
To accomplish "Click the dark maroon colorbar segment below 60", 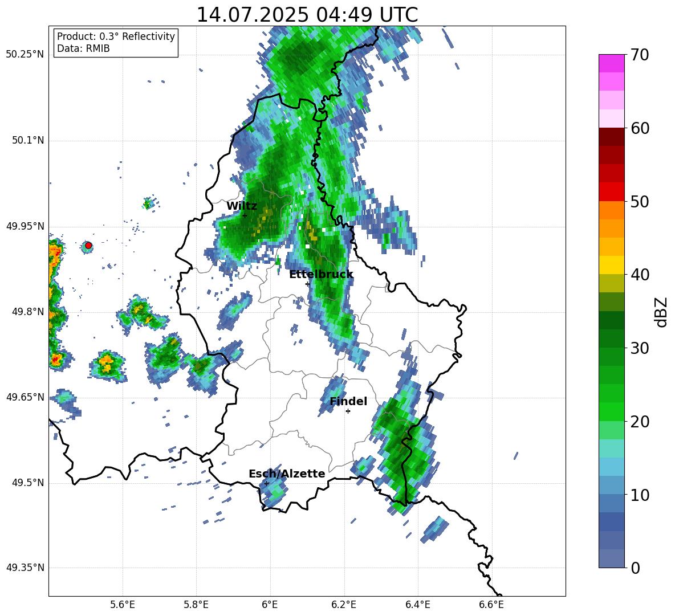I will (611, 137).
